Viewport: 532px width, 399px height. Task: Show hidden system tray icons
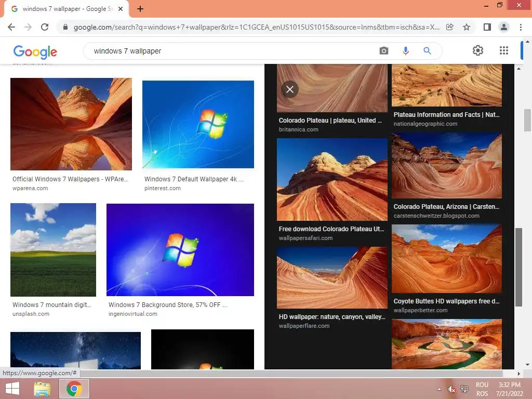pos(440,389)
